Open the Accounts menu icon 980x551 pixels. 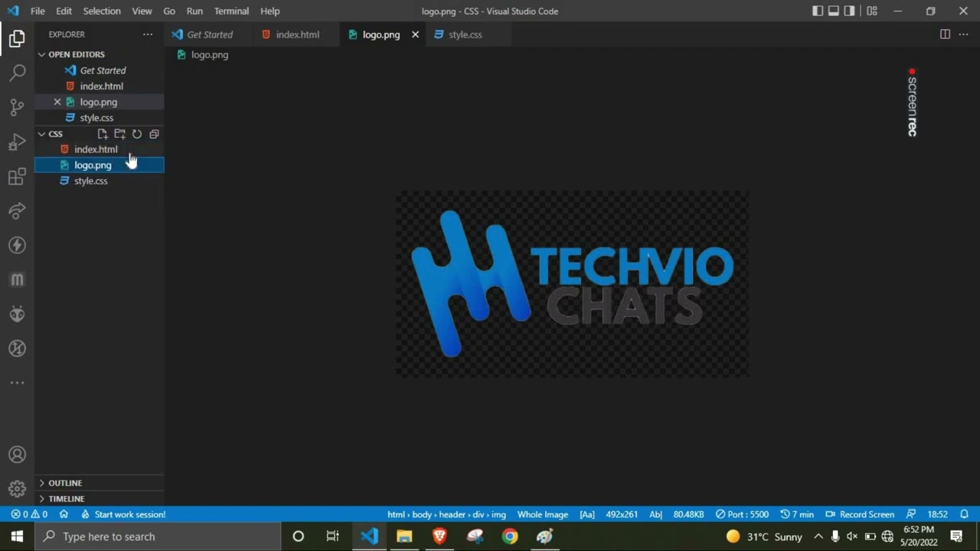(x=17, y=455)
